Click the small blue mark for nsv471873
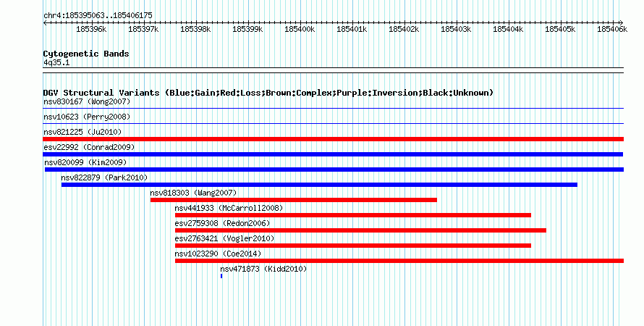This screenshot has height=326, width=644. tap(221, 276)
